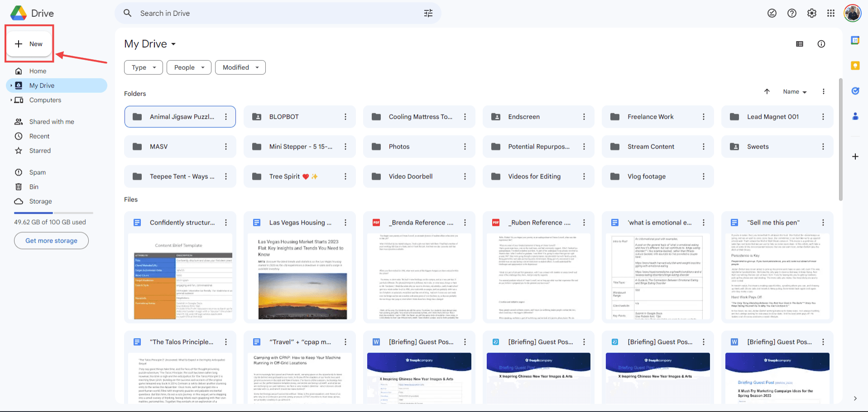Select Potential Repurpos... folder
Viewport: 868px width, 412px height.
pyautogui.click(x=538, y=147)
